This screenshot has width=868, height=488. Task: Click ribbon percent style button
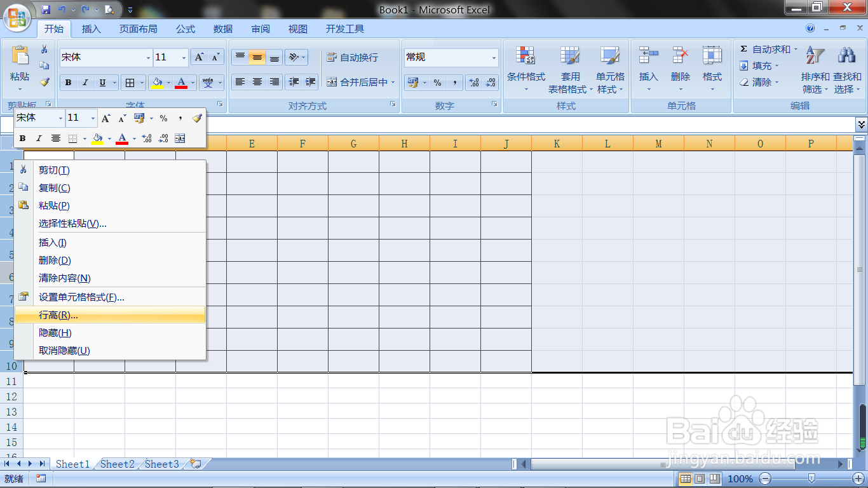pyautogui.click(x=438, y=83)
